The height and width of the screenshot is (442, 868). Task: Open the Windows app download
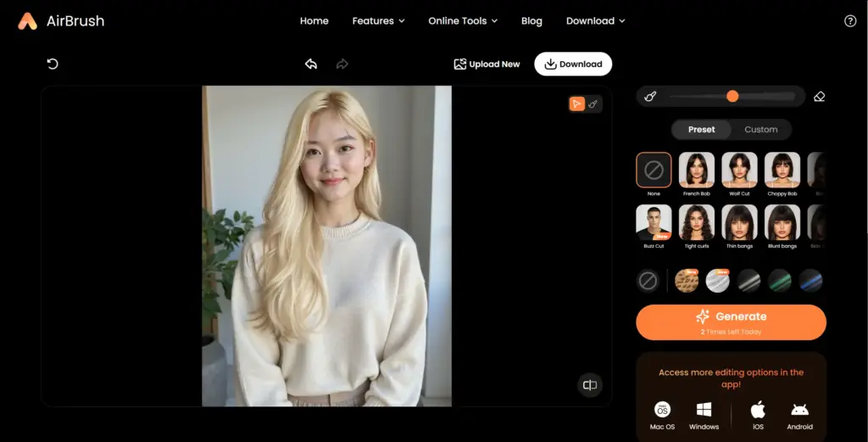[704, 416]
